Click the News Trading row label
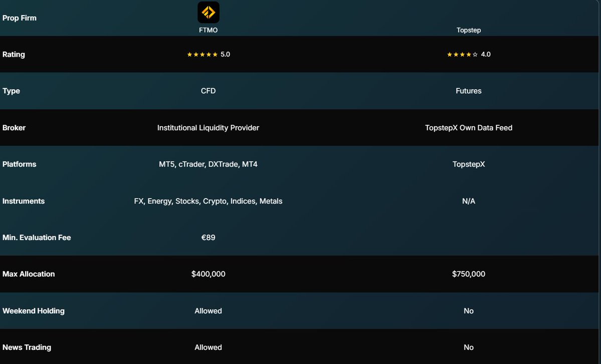 (x=27, y=347)
